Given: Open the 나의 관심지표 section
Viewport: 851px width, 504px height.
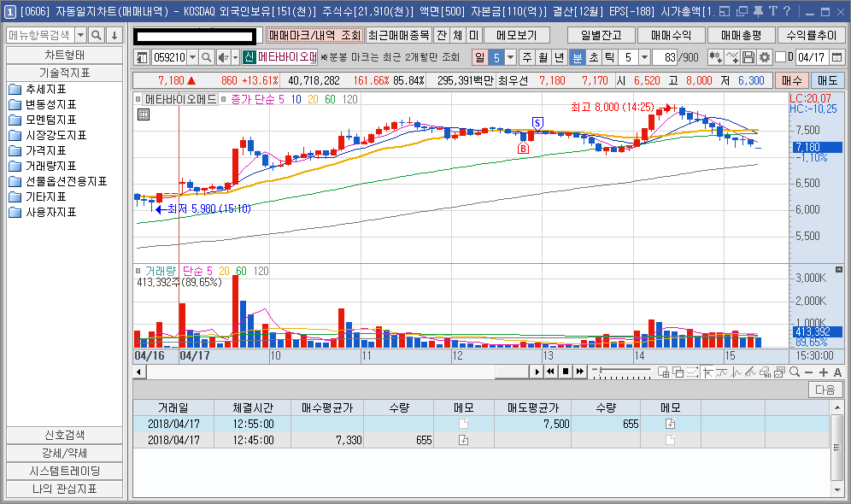Looking at the screenshot, I should coord(64,489).
